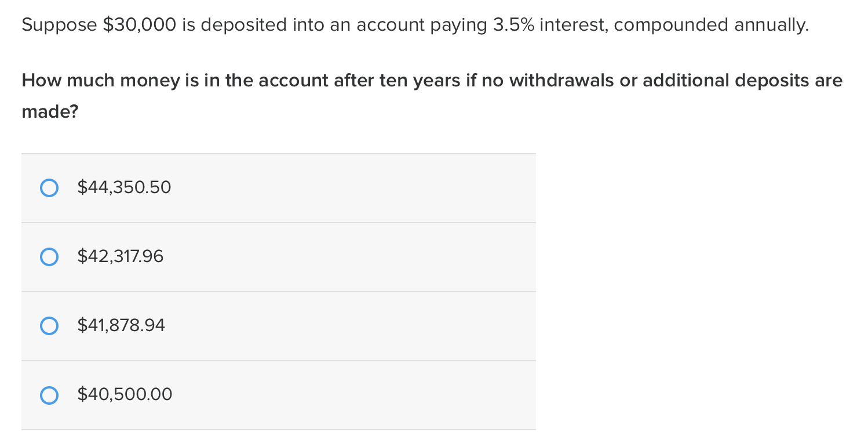Click the $42,317.96 answer label text
This screenshot has height=443, width=868.
(121, 257)
